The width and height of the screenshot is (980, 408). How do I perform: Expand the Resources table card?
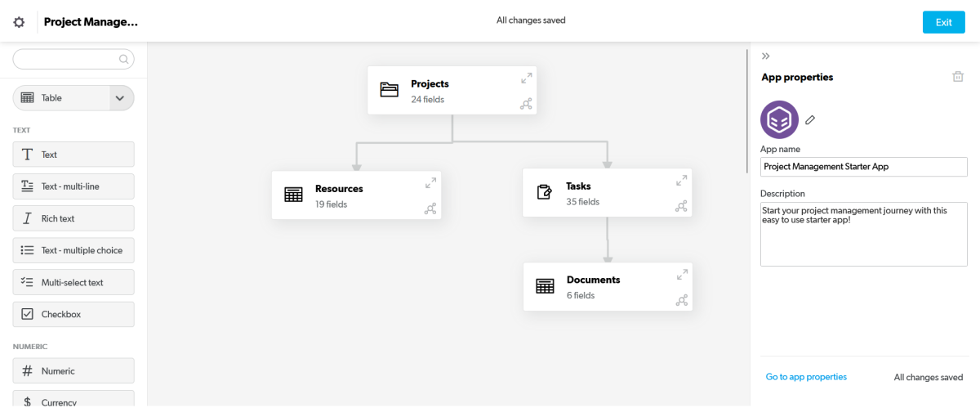(x=430, y=183)
